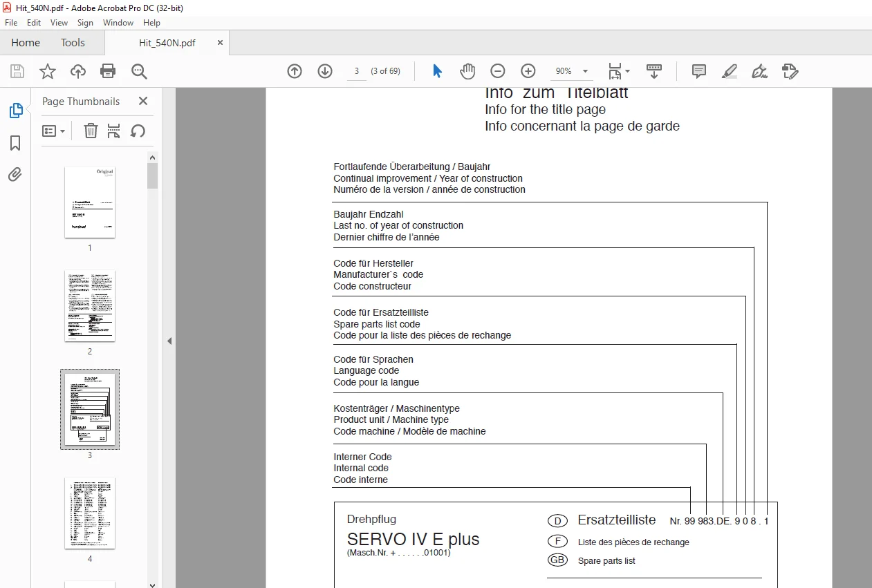
Task: Click the 'Internal code' text line
Action: coord(361,468)
